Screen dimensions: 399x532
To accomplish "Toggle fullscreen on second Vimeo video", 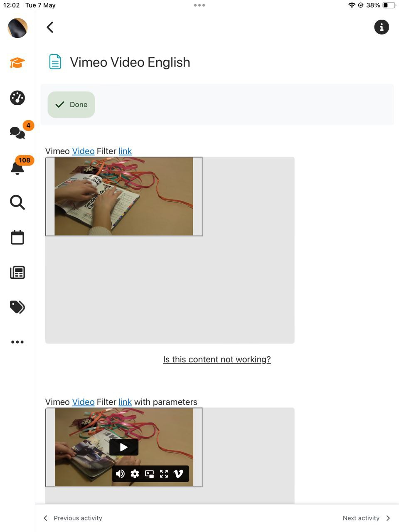I will coord(164,474).
